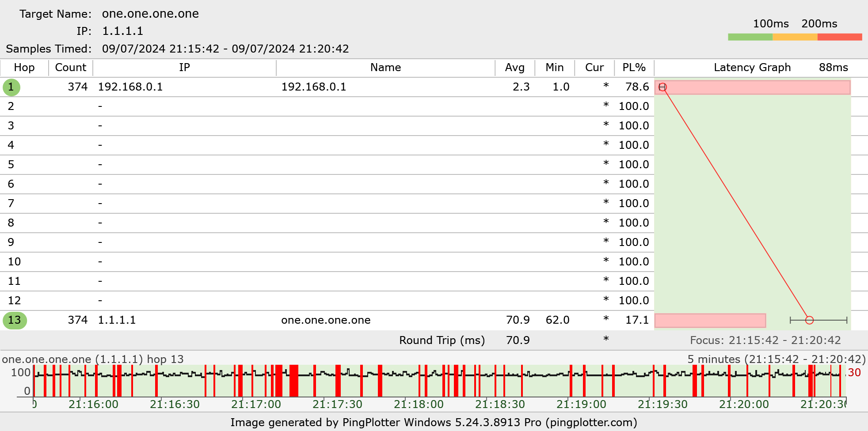Click the green hop 1 circle icon
Screen dimensions: 868x431
[11, 87]
